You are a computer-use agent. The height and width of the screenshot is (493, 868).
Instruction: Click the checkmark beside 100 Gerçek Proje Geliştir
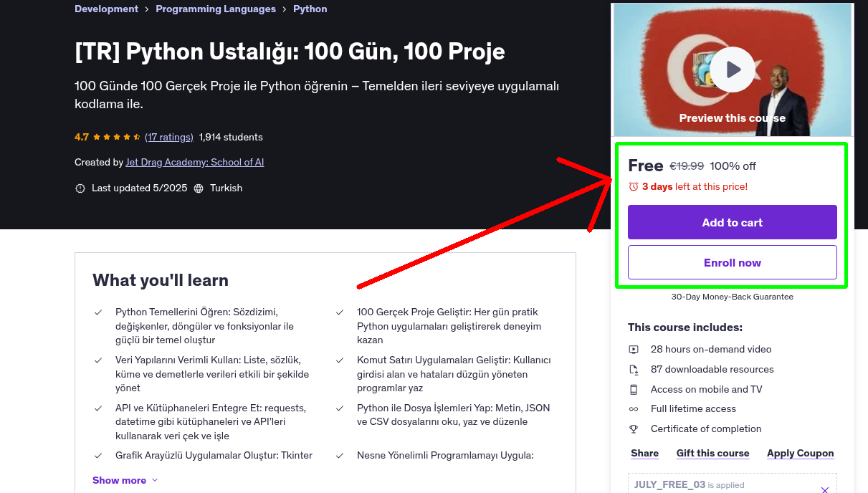pos(340,312)
